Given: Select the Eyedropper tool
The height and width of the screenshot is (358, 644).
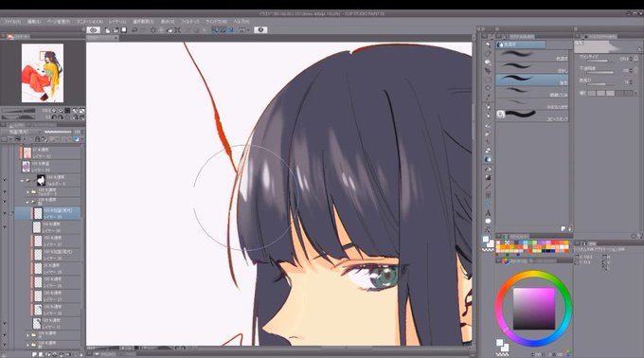Looking at the screenshot, I should (488, 98).
